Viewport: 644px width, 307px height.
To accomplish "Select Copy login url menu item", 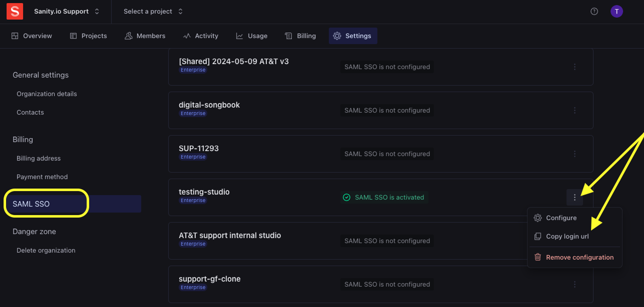I will pyautogui.click(x=567, y=236).
